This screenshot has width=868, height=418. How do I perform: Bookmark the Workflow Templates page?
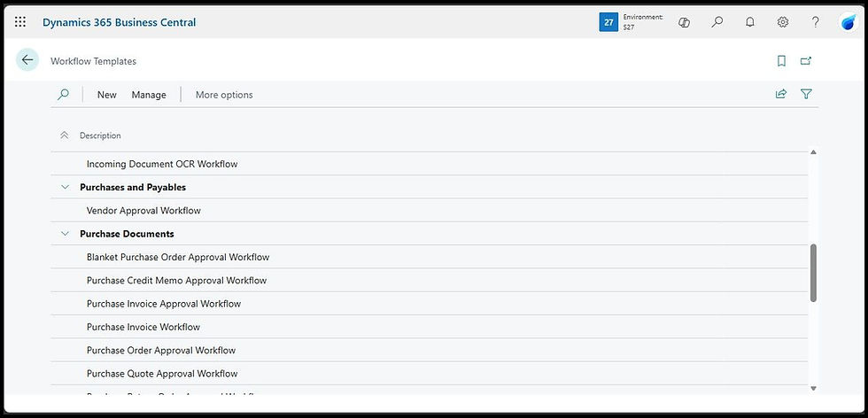[x=781, y=61]
